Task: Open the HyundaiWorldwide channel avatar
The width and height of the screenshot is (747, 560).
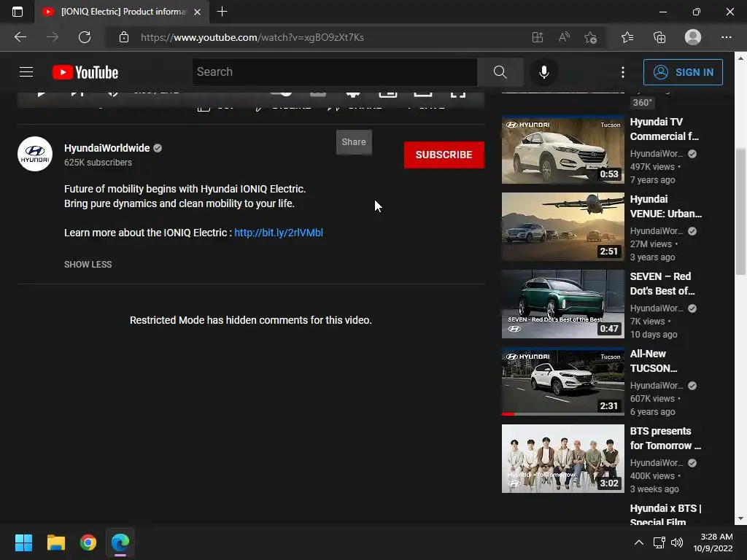Action: click(x=35, y=154)
